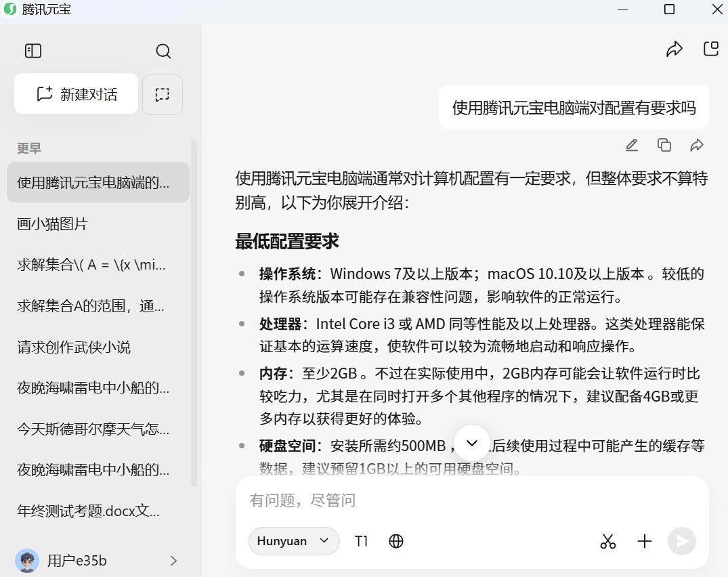The height and width of the screenshot is (577, 728).
Task: Click the sidebar conversation list scrollbar
Action: point(194,312)
